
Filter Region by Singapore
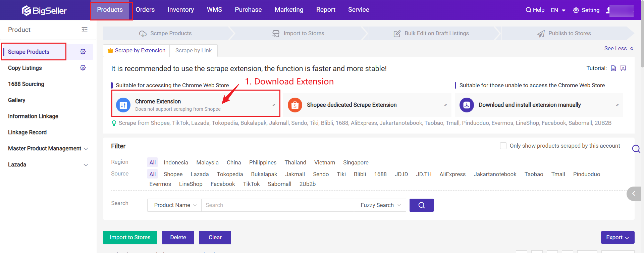[356, 162]
